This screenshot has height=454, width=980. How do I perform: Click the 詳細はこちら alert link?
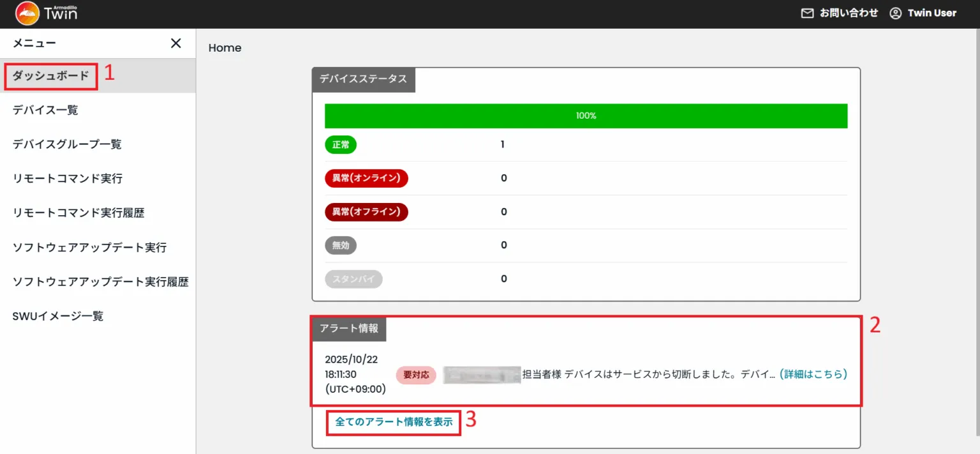click(x=812, y=375)
